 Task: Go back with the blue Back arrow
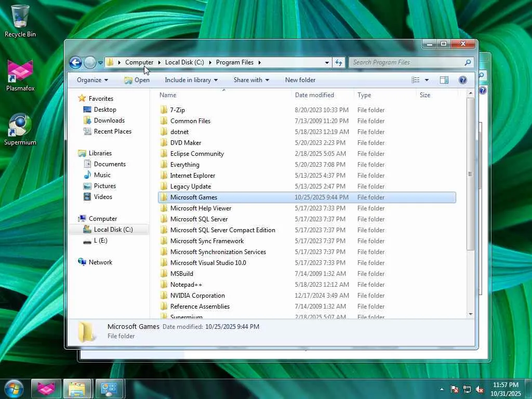75,62
